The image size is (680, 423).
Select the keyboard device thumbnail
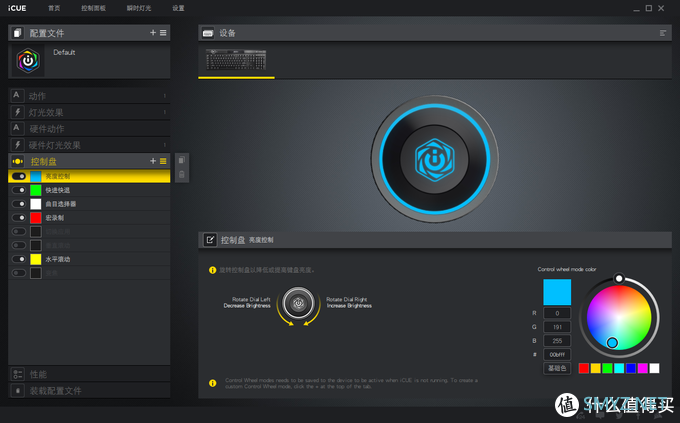[236, 59]
